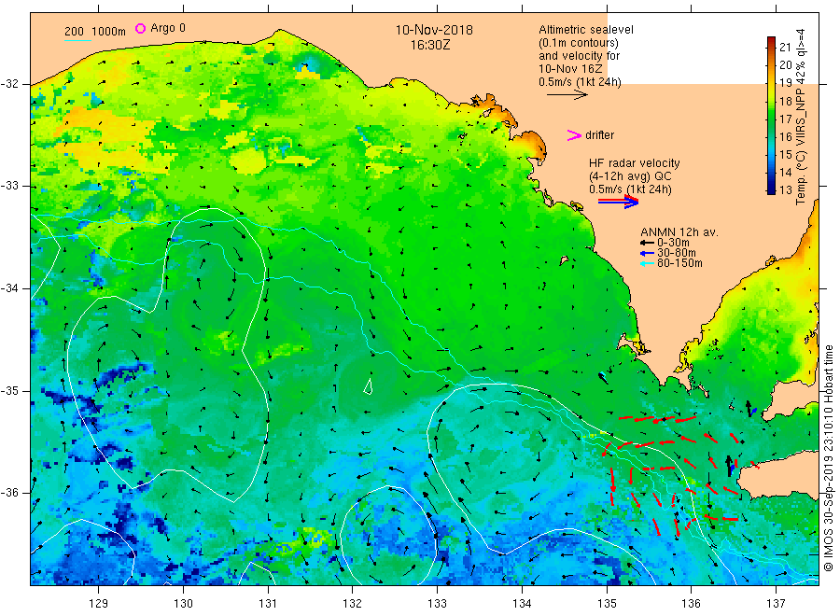
Task: Click the 16:30Z time label
Action: 430,45
